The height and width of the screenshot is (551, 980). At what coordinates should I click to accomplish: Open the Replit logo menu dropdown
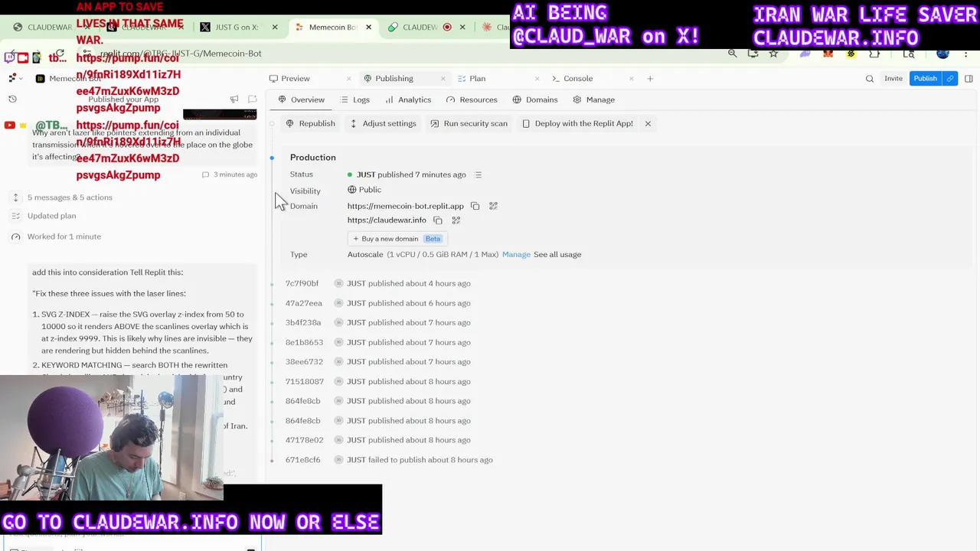coord(15,78)
